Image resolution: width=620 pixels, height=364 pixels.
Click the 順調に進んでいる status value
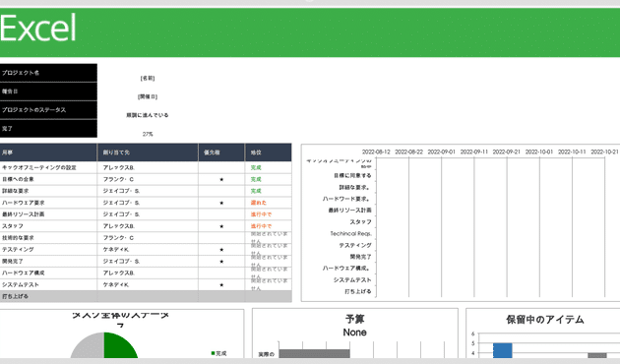click(148, 115)
